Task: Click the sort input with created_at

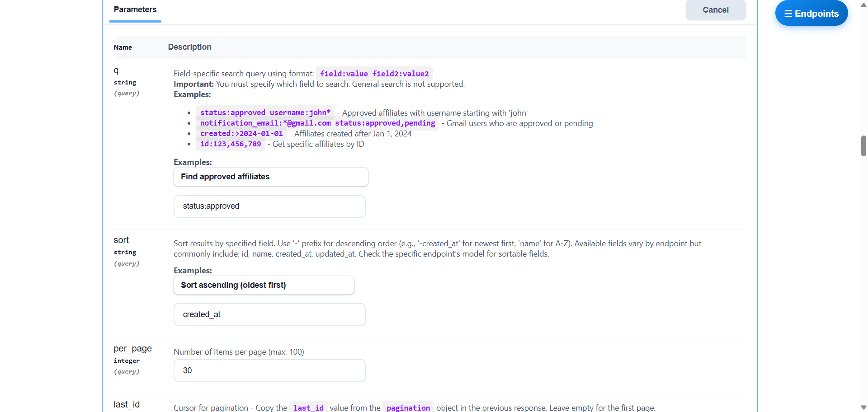Action: pyautogui.click(x=269, y=314)
